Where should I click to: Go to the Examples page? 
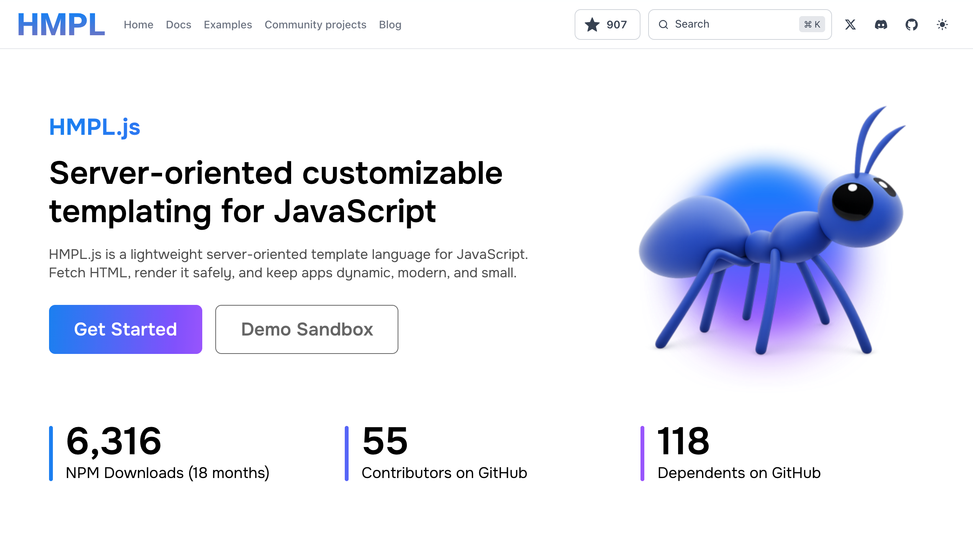coord(228,25)
